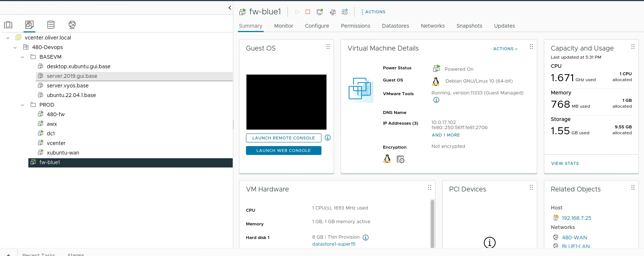Screen dimensions: 644x256
Task: Edit VM settings toolbar icon
Action: [332, 12]
